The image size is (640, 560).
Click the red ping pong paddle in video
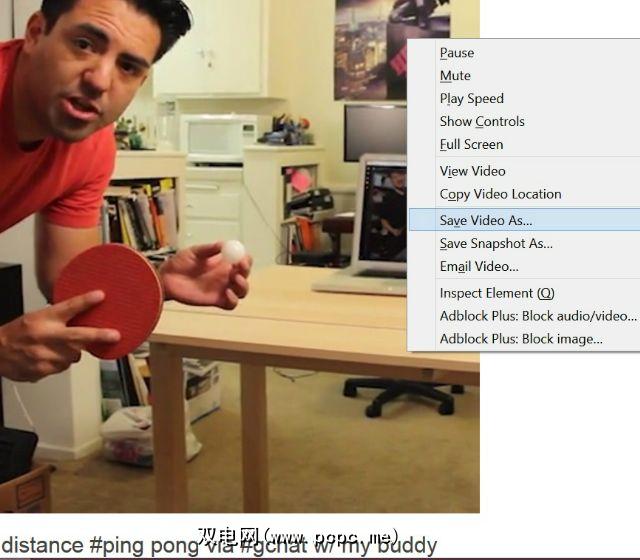point(109,300)
